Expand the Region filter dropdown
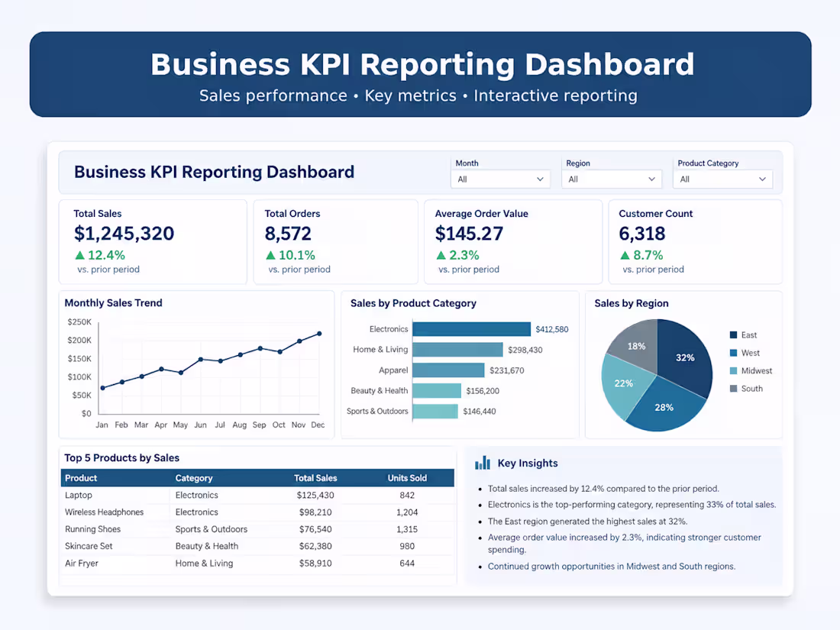The image size is (840, 630). click(x=611, y=179)
